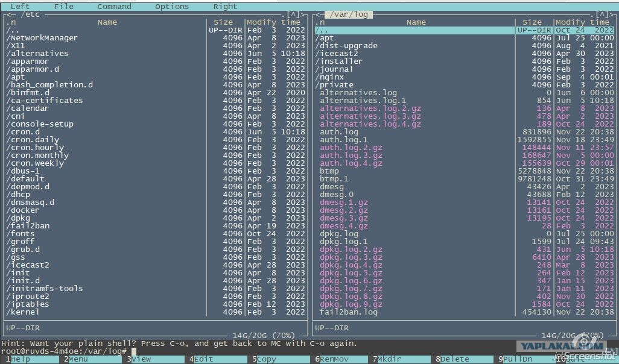Toggle right panel sort order indicator .n

(x=320, y=22)
